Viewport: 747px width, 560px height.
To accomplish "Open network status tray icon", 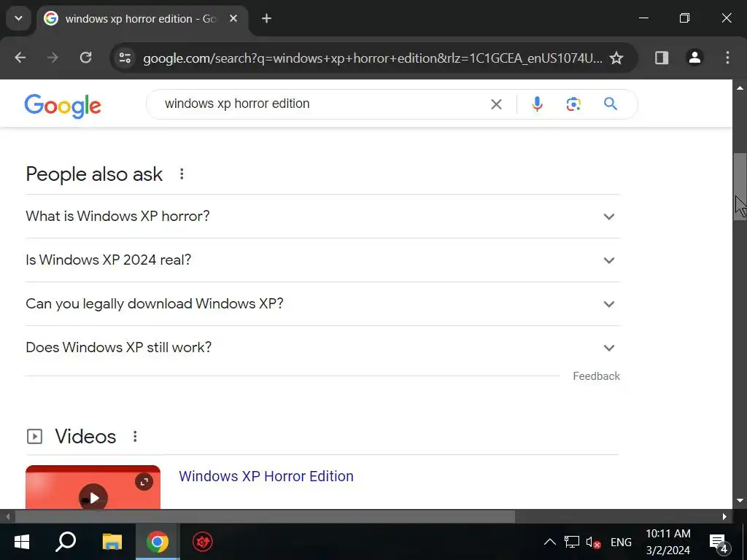I will [572, 542].
